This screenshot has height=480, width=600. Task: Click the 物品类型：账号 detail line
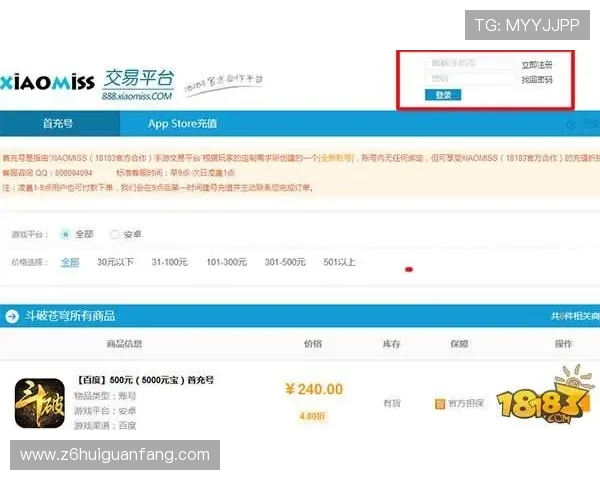point(105,396)
